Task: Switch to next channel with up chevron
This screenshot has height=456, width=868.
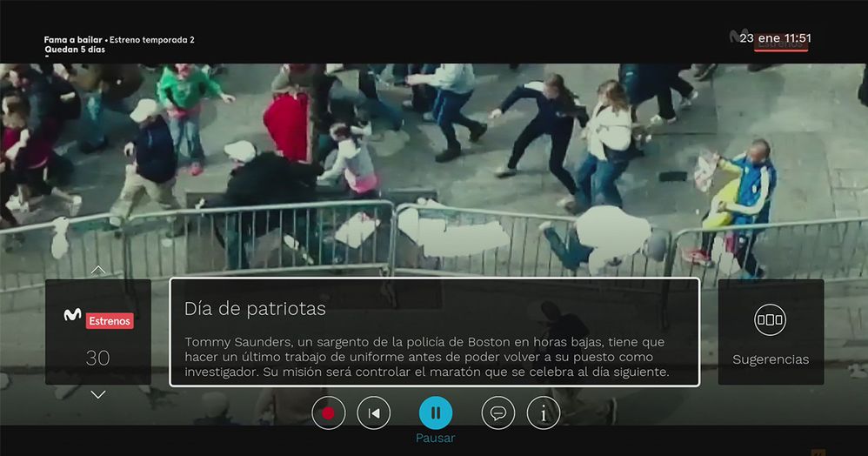Action: click(98, 270)
